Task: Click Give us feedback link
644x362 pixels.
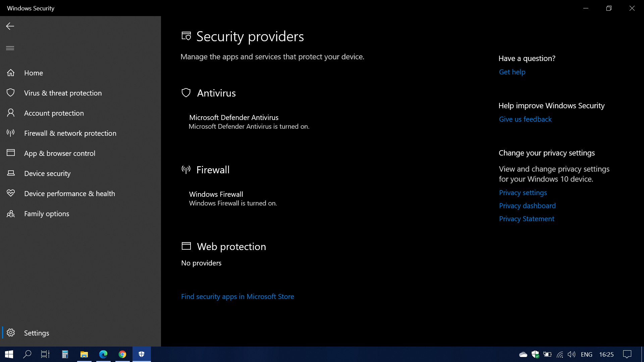Action: pyautogui.click(x=525, y=119)
